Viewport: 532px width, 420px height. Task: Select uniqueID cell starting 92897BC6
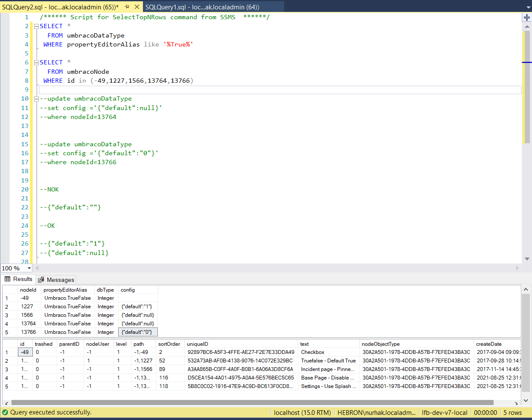pyautogui.click(x=241, y=352)
